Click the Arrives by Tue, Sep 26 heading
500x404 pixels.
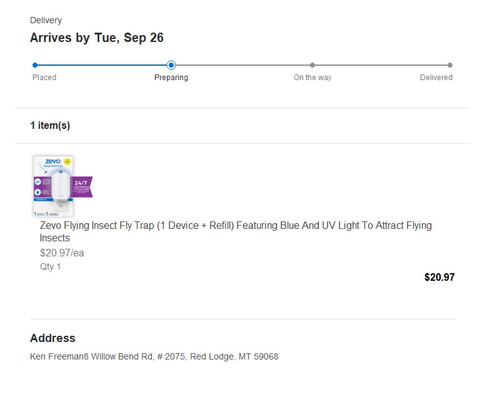[x=97, y=38]
